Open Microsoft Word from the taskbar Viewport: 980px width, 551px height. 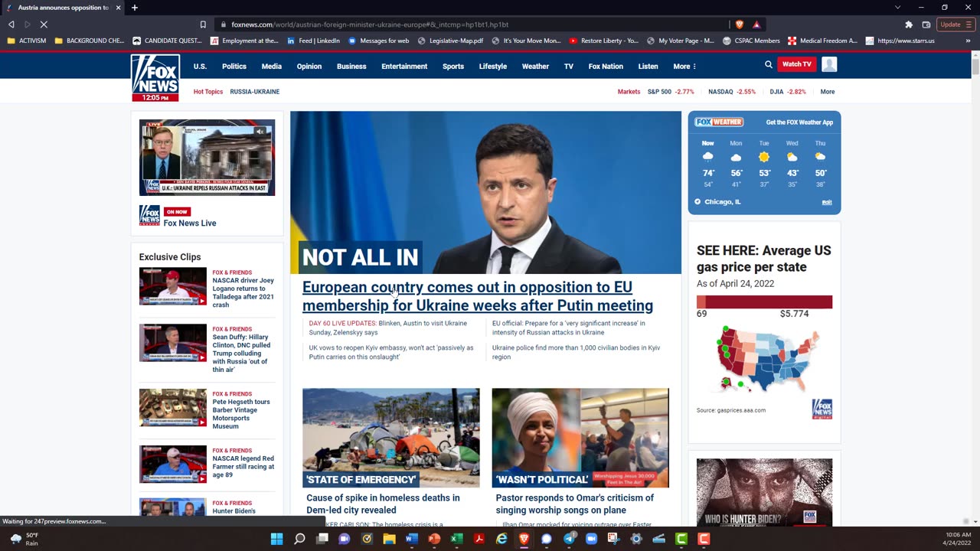coord(411,539)
